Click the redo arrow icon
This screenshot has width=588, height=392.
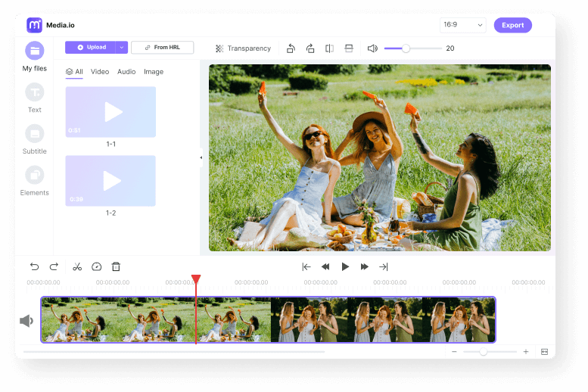pos(54,266)
